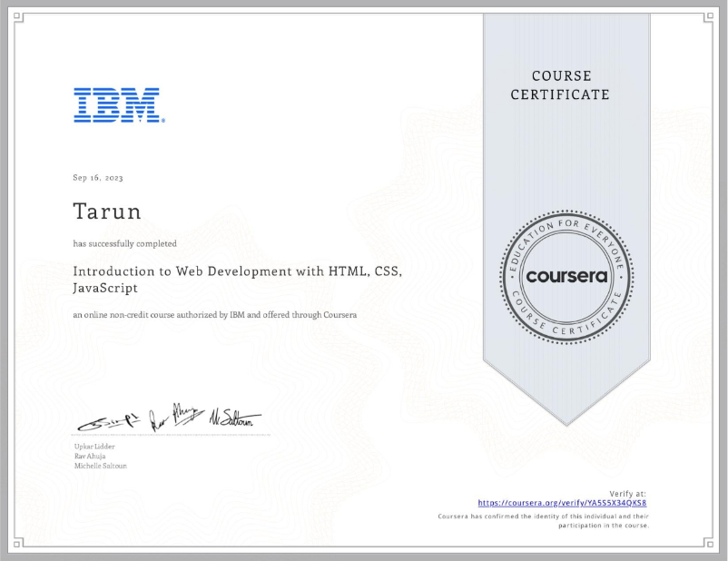Click the IBM logo
The height and width of the screenshot is (561, 728).
pyautogui.click(x=119, y=105)
